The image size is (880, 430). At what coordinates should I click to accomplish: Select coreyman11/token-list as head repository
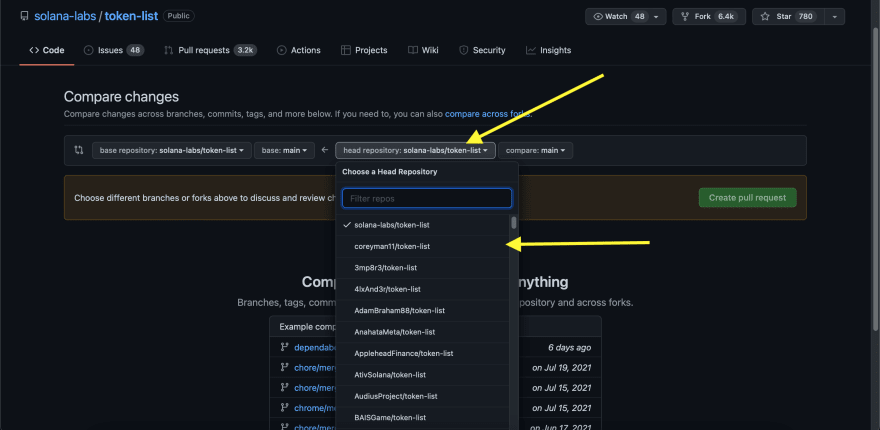[423, 246]
